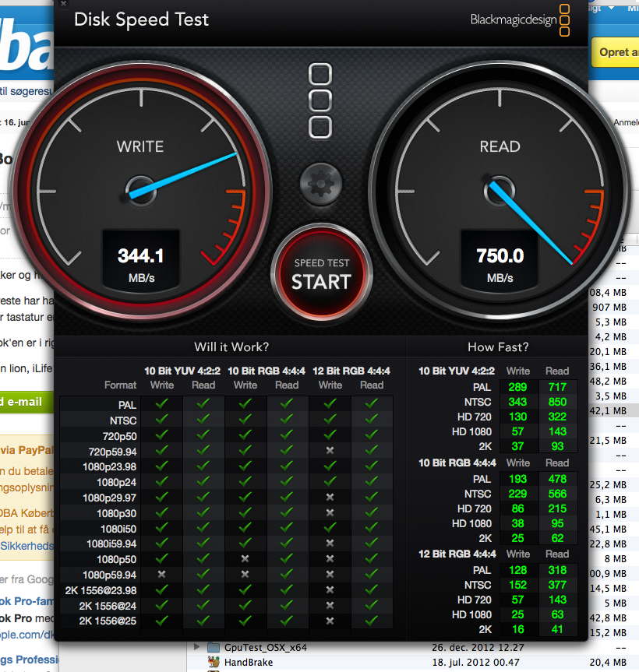The height and width of the screenshot is (672, 639).
Task: Click the X mark for 1080i59.94 12 Bit Write
Action: point(330,544)
